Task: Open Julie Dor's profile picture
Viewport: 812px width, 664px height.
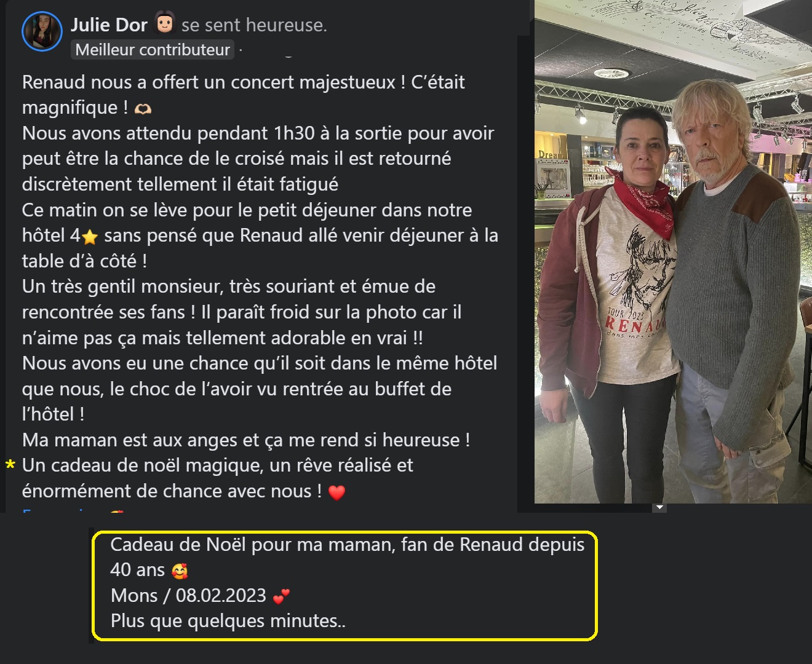Action: click(42, 31)
